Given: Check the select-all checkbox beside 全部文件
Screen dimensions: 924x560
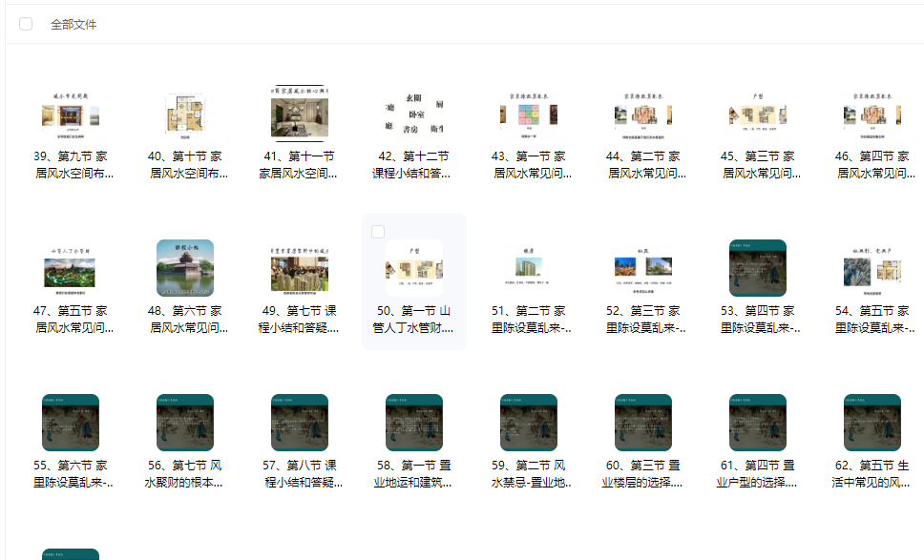Looking at the screenshot, I should [x=25, y=23].
